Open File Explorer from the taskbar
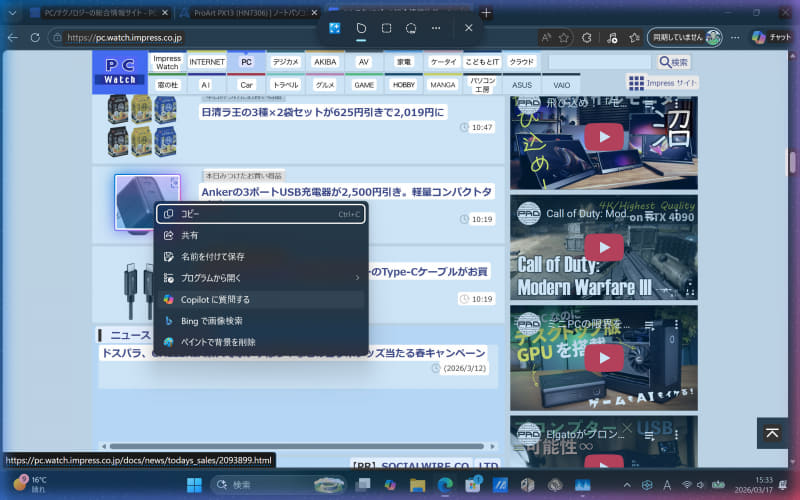The height and width of the screenshot is (500, 800). point(417,485)
